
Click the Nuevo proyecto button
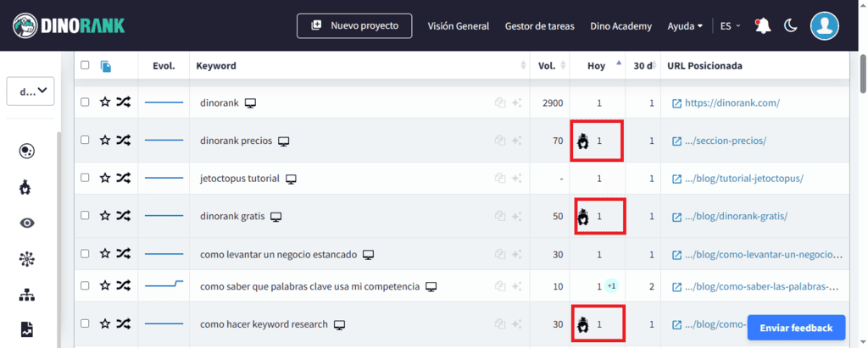(354, 26)
